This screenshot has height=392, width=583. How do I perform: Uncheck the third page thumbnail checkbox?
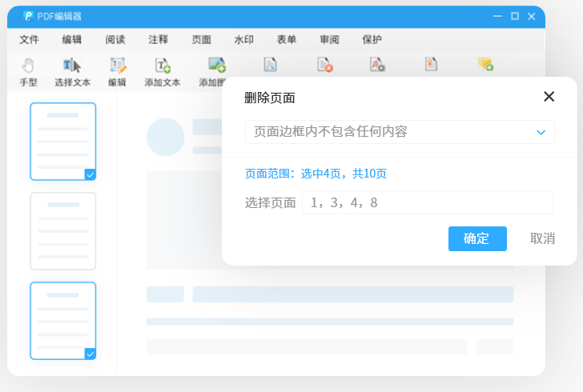[90, 354]
